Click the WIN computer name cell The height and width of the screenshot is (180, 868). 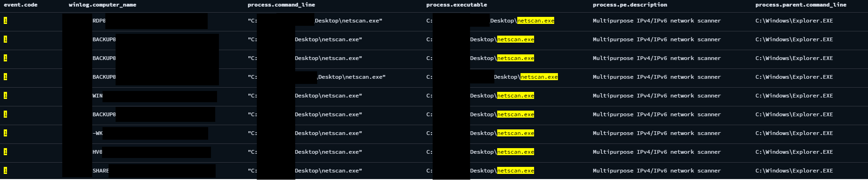pyautogui.click(x=97, y=96)
